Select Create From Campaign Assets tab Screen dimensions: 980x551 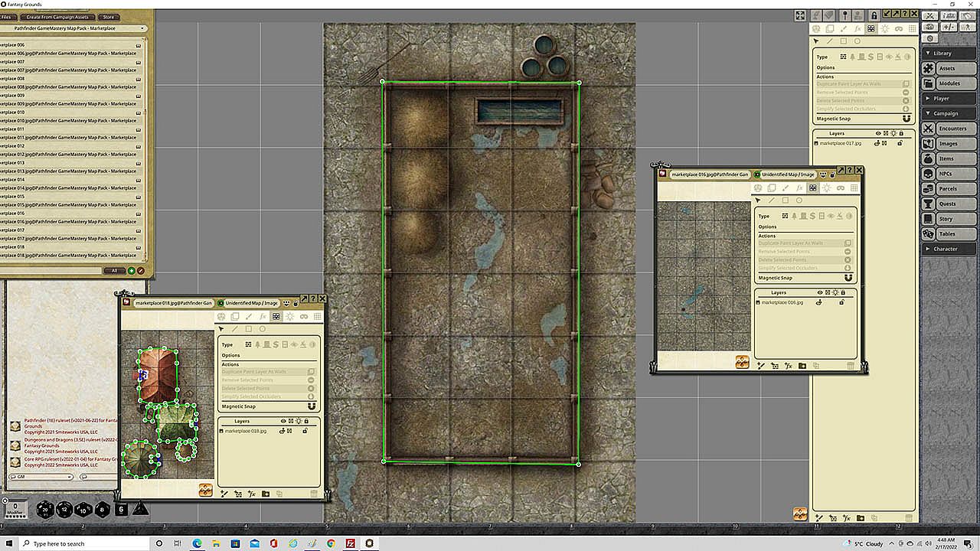[57, 17]
